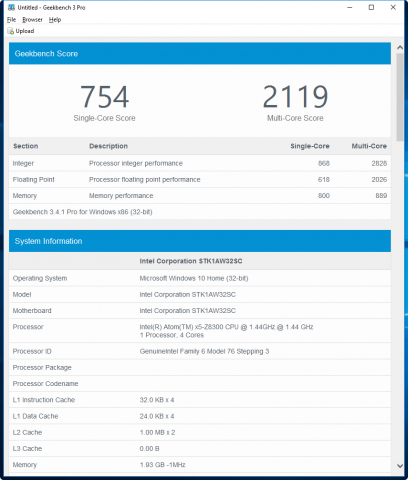Click the Intel Atom x5-Z8300 CPU value
Image resolution: width=408 pixels, height=480 pixels.
pyautogui.click(x=226, y=327)
